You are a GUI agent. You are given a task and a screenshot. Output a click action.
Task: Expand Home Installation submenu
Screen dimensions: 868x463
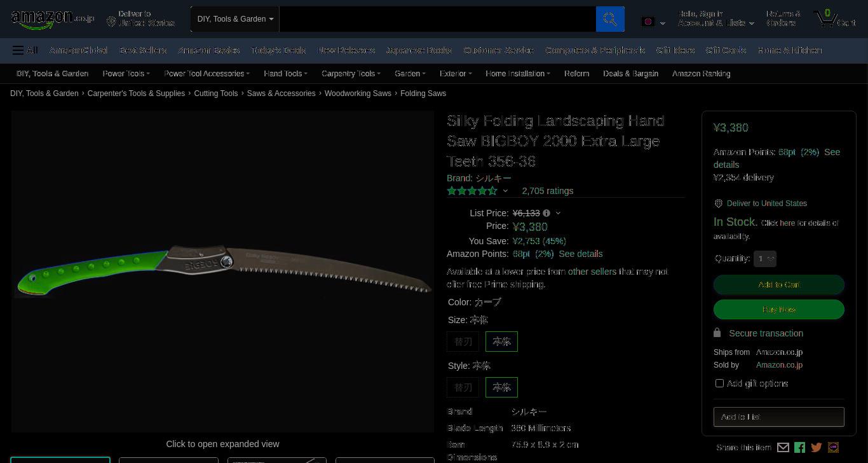(518, 74)
